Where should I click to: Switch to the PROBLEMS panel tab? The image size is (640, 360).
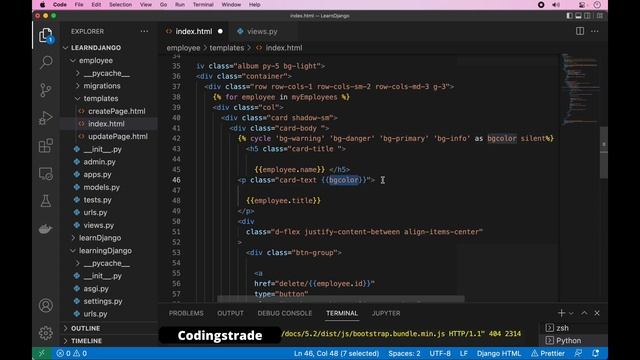point(186,313)
